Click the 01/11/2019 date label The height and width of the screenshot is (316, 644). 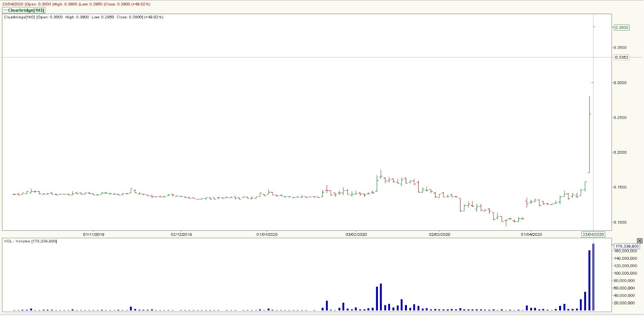coord(94,234)
